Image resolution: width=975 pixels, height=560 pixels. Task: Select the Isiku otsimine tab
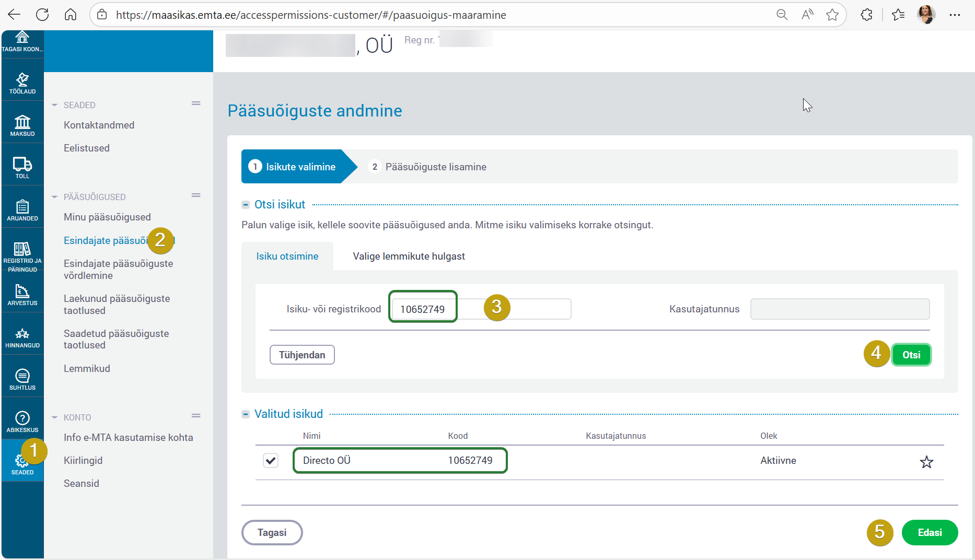(x=287, y=256)
